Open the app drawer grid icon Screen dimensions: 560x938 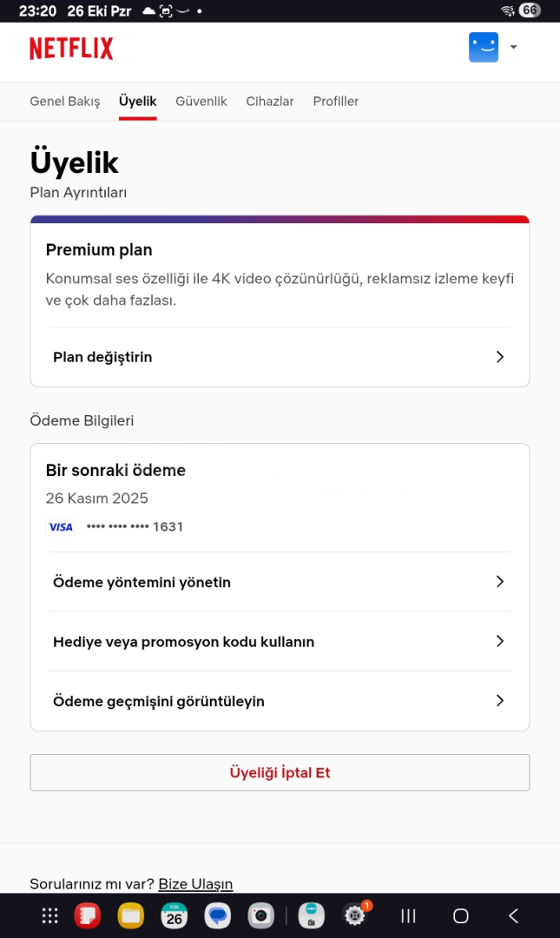click(50, 915)
